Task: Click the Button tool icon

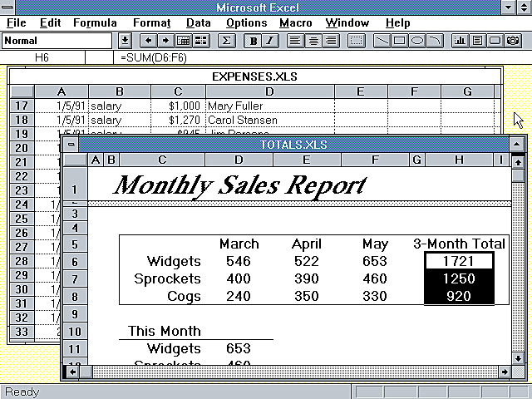Action: [495, 41]
